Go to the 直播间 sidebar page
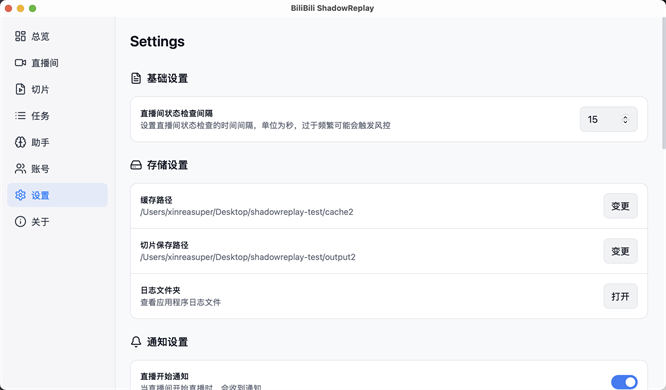 pyautogui.click(x=57, y=62)
